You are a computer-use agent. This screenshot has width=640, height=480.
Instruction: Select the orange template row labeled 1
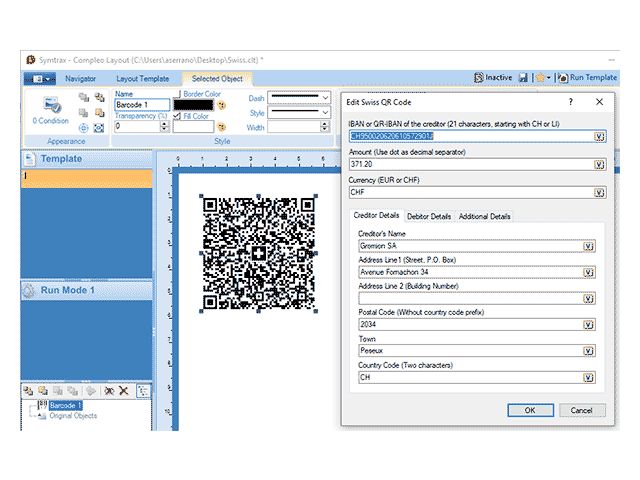point(87,179)
